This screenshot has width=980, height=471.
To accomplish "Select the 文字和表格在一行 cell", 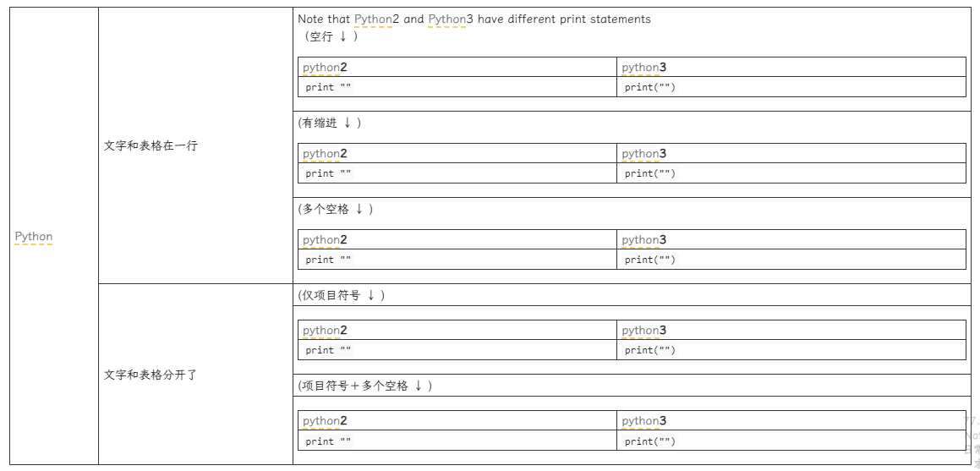I will tap(151, 145).
